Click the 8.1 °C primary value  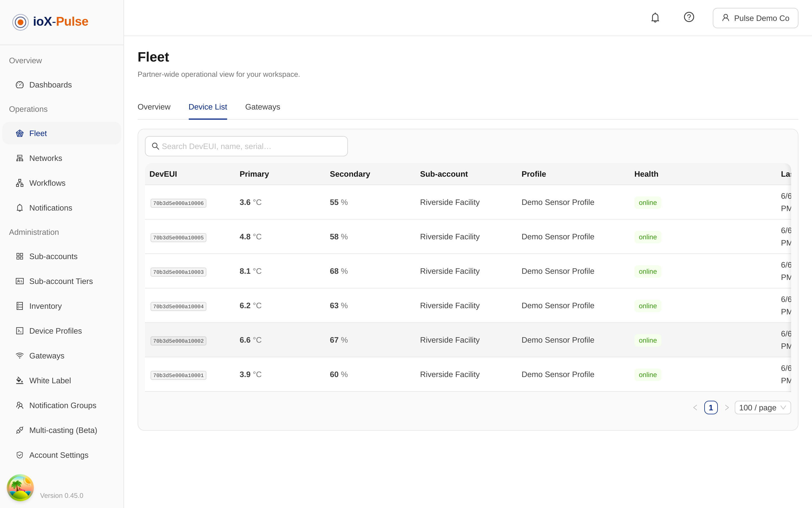pos(250,271)
